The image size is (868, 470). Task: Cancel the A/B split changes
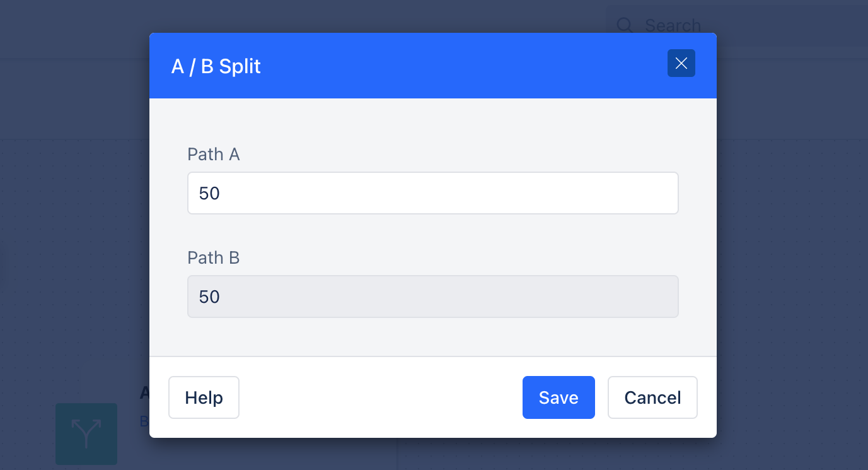tap(652, 397)
